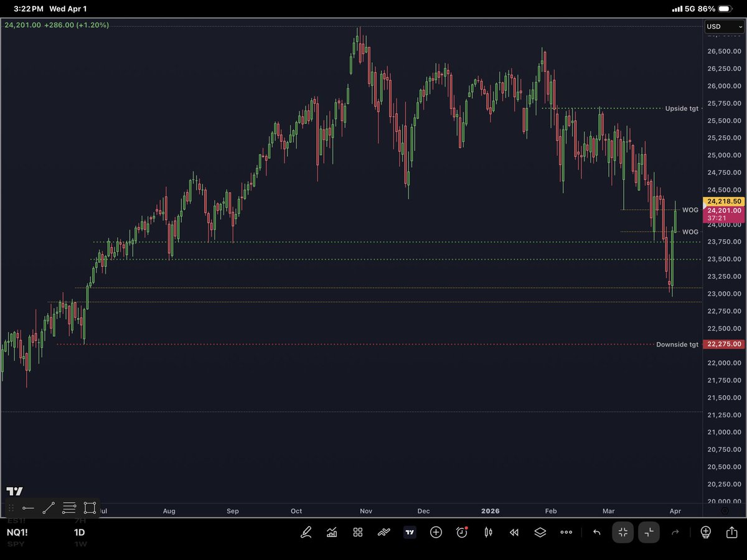Tap the TradingView logo on chart
747x560 pixels.
[x=15, y=491]
